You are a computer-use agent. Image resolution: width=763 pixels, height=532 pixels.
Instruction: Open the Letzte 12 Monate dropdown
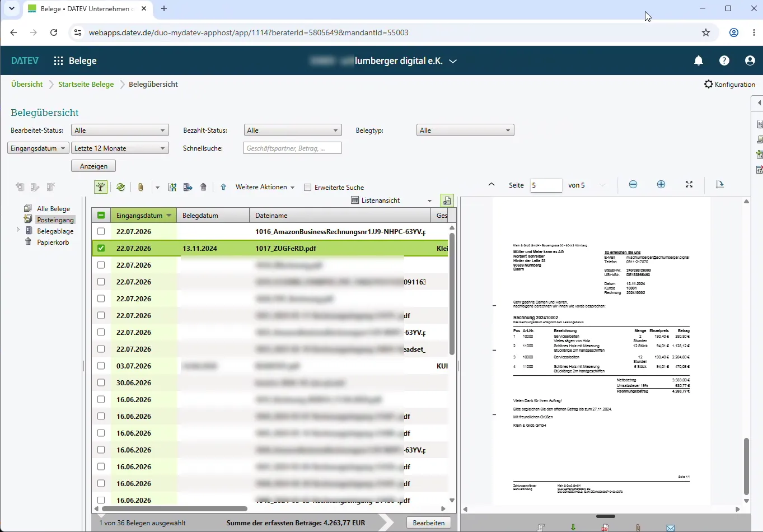click(120, 148)
